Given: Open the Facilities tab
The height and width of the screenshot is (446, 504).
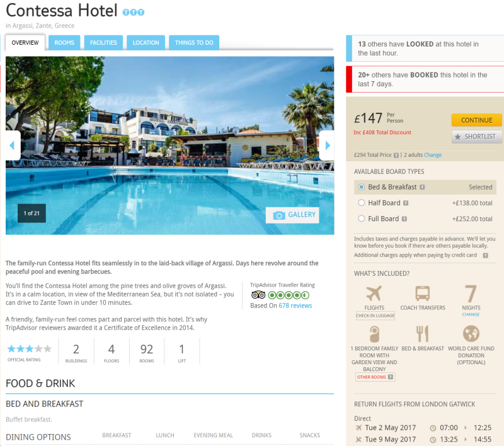Looking at the screenshot, I should pos(103,43).
